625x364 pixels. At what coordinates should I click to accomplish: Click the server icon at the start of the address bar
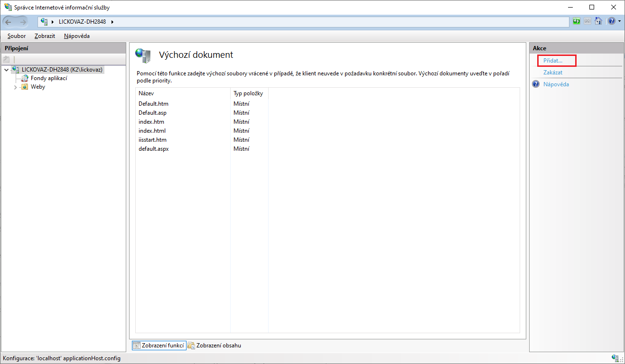[x=45, y=22]
